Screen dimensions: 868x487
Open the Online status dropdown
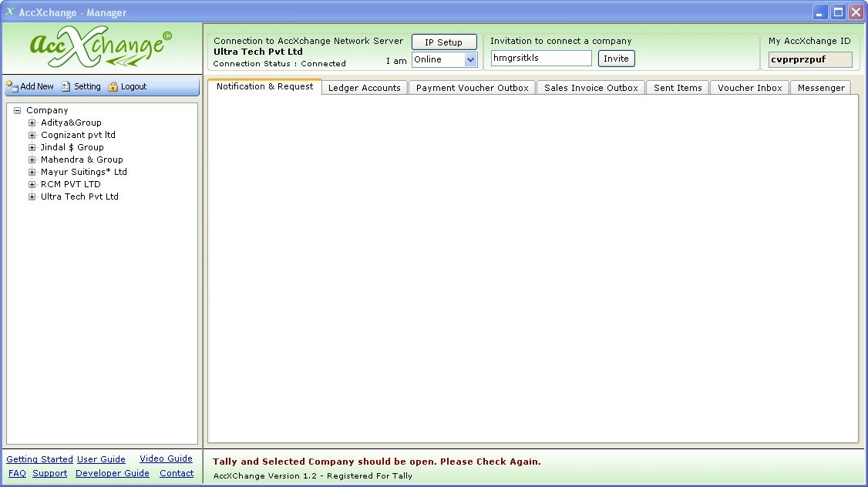[x=470, y=59]
